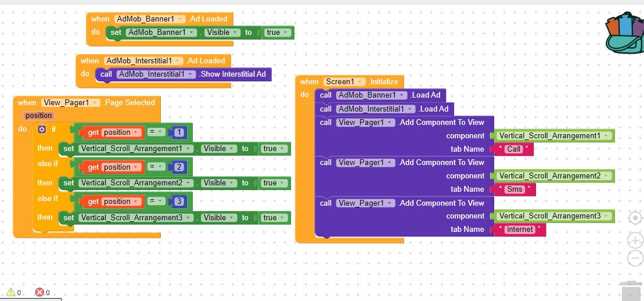Open equals operator dropdown beside number 2

pyautogui.click(x=156, y=167)
